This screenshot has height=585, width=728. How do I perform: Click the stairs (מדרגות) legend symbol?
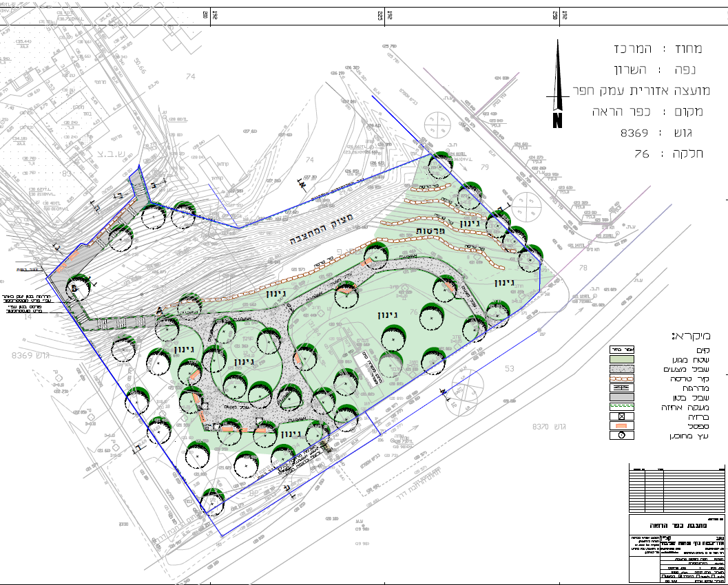[x=623, y=387]
